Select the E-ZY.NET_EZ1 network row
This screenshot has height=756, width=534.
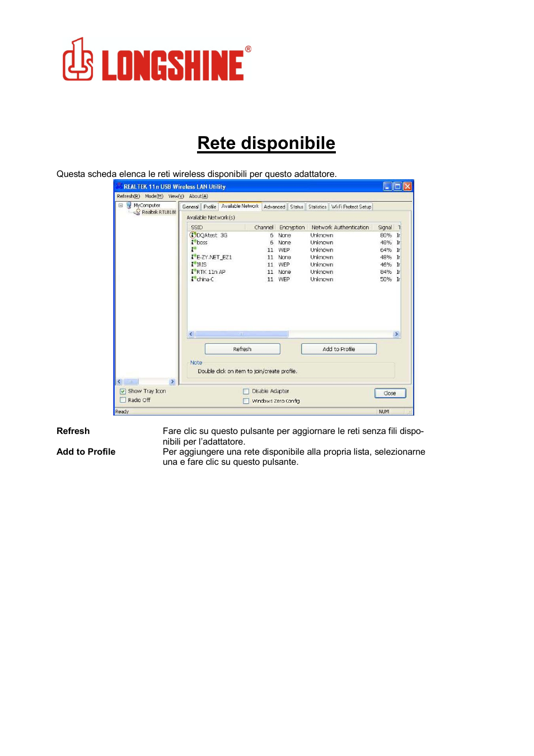coord(294,257)
